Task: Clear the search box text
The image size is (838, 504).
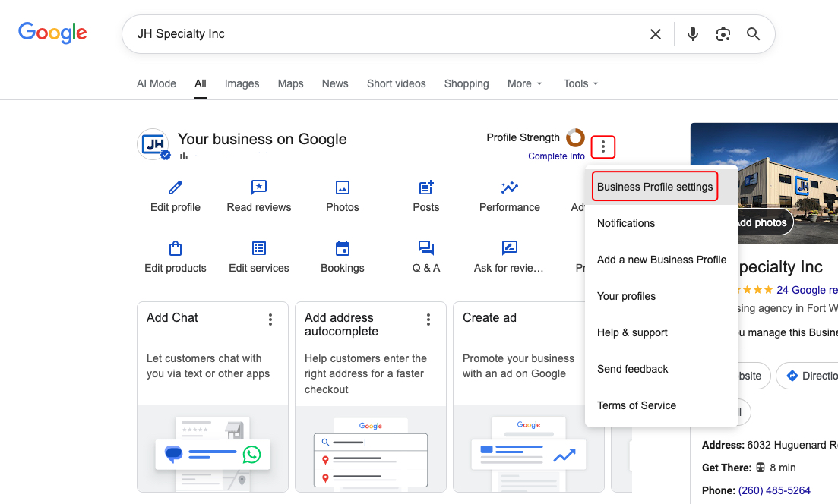Action: coord(655,34)
